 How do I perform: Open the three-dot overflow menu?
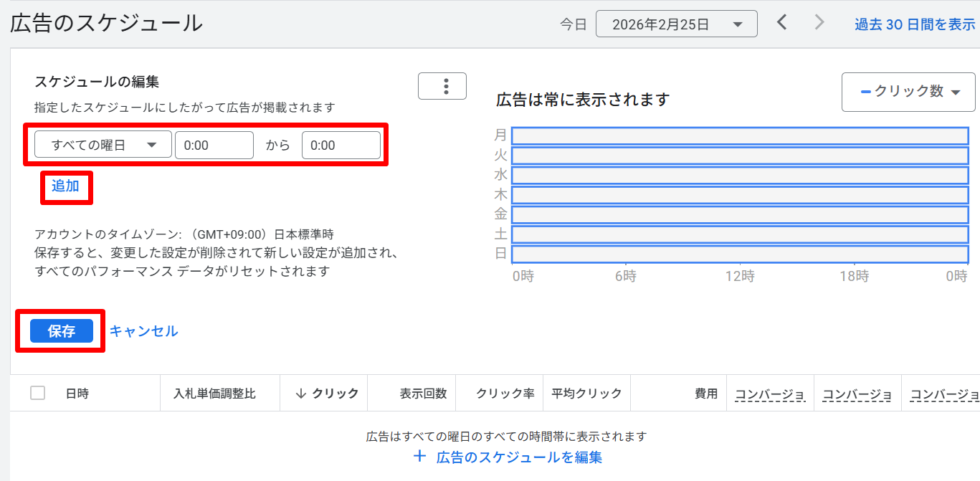coord(442,86)
